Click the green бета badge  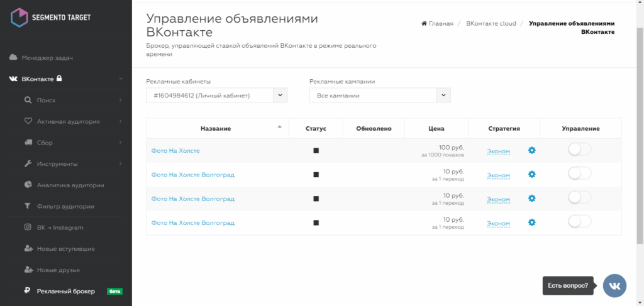coord(114,292)
